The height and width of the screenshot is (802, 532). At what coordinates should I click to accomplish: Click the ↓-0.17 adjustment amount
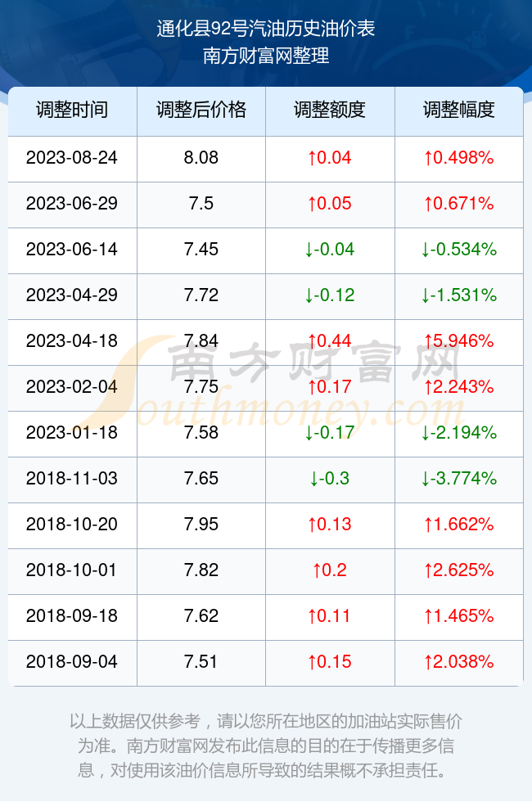pos(330,433)
